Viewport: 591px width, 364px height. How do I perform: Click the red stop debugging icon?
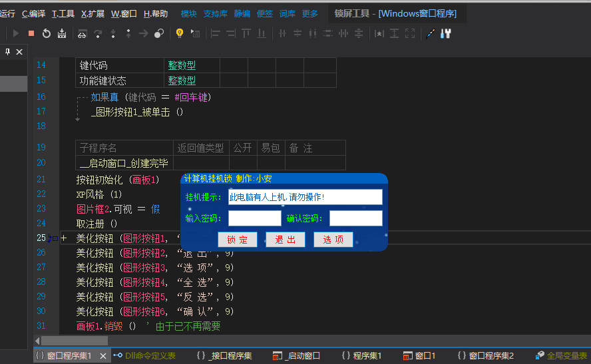31,33
